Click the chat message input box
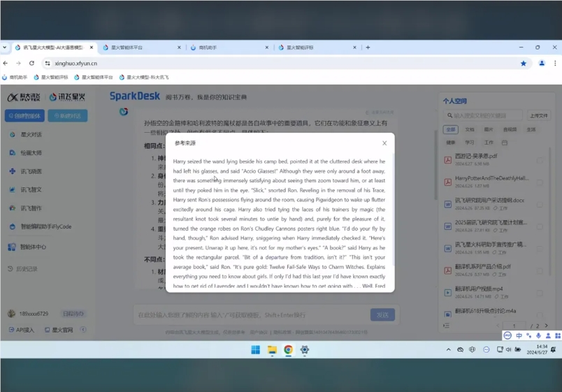Viewport: 562px width, 392px height. tap(252, 315)
